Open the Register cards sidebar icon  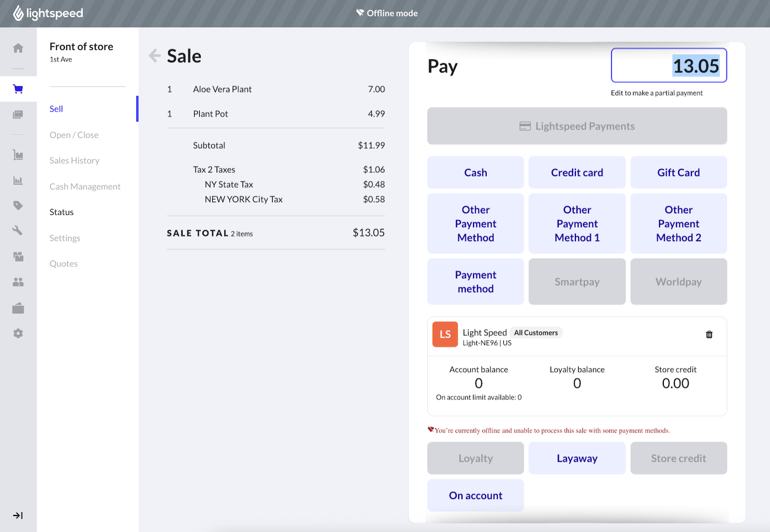[18, 114]
